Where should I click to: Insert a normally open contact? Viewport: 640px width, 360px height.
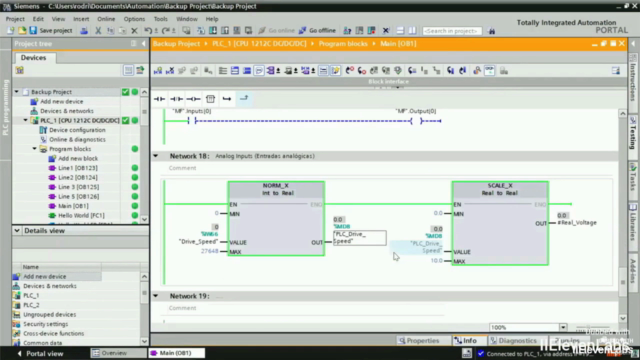tap(159, 99)
